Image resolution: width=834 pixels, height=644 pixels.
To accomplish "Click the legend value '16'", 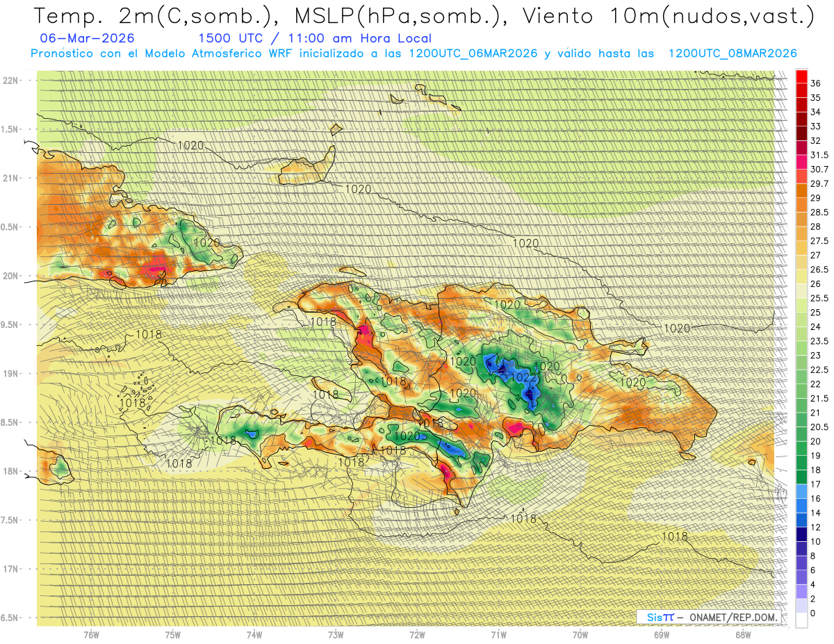I will [816, 498].
